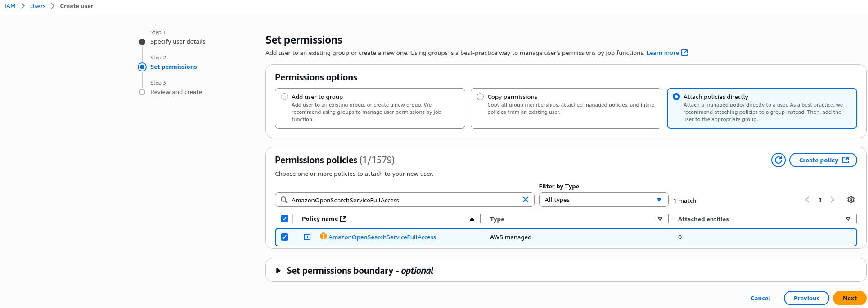Select the Copy permissions radio option
The height and width of the screenshot is (308, 868).
click(480, 97)
